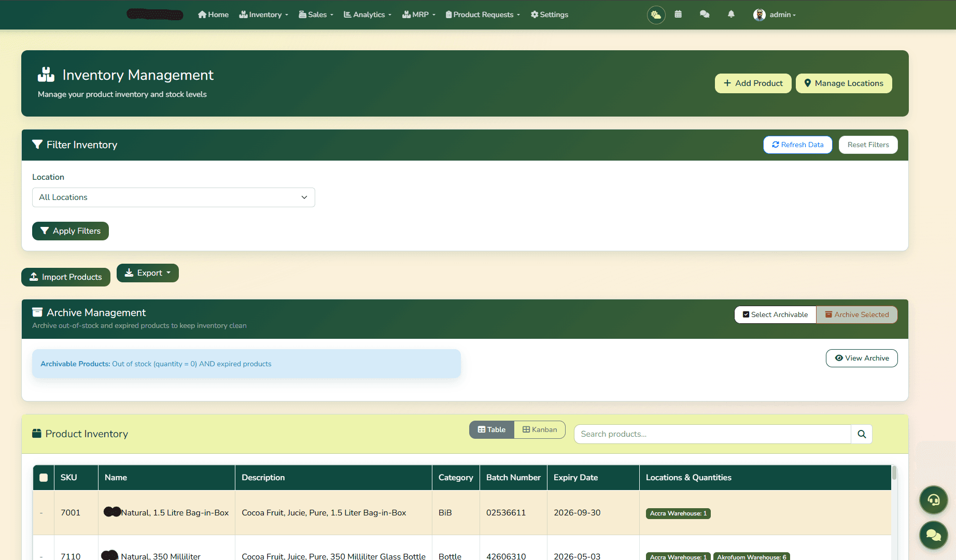Image resolution: width=956 pixels, height=560 pixels.
Task: Click Reset Filters button
Action: coord(868,145)
